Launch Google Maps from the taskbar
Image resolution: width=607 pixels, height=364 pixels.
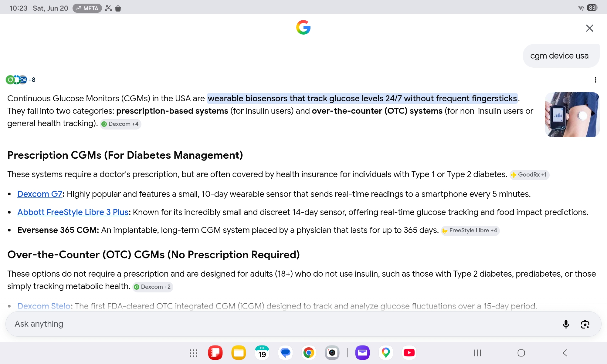(386, 353)
